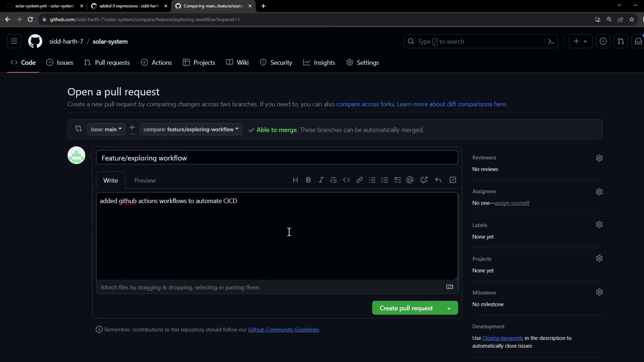Click the numbered list icon
644x362 pixels.
385,180
